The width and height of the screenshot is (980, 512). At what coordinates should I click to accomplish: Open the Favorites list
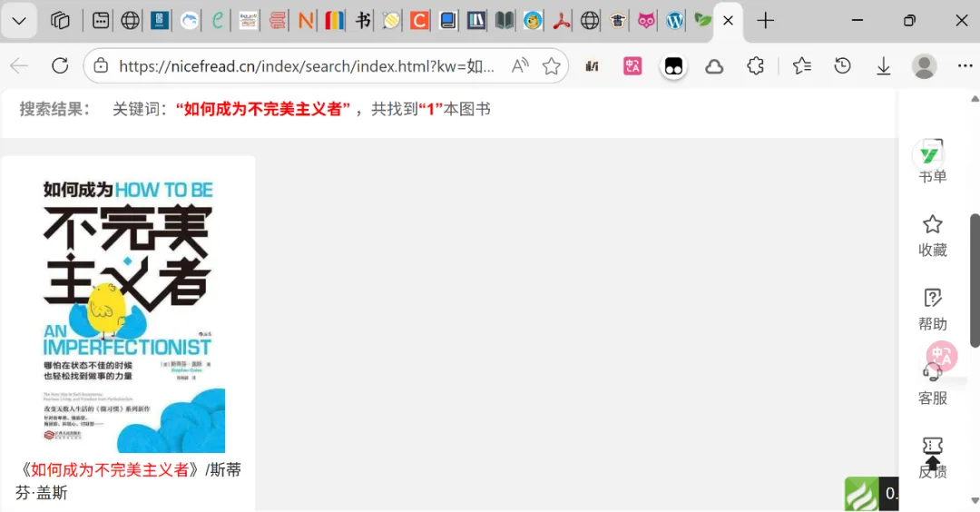(x=802, y=65)
